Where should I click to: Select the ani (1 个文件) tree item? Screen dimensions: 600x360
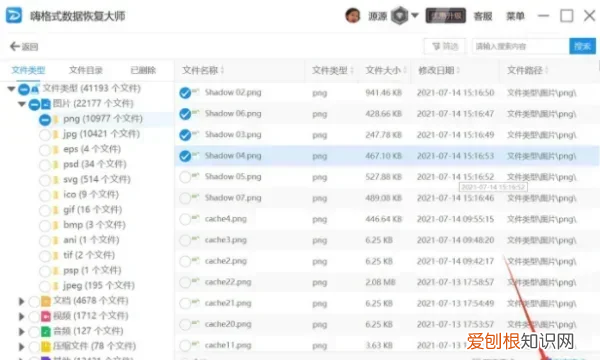point(91,240)
